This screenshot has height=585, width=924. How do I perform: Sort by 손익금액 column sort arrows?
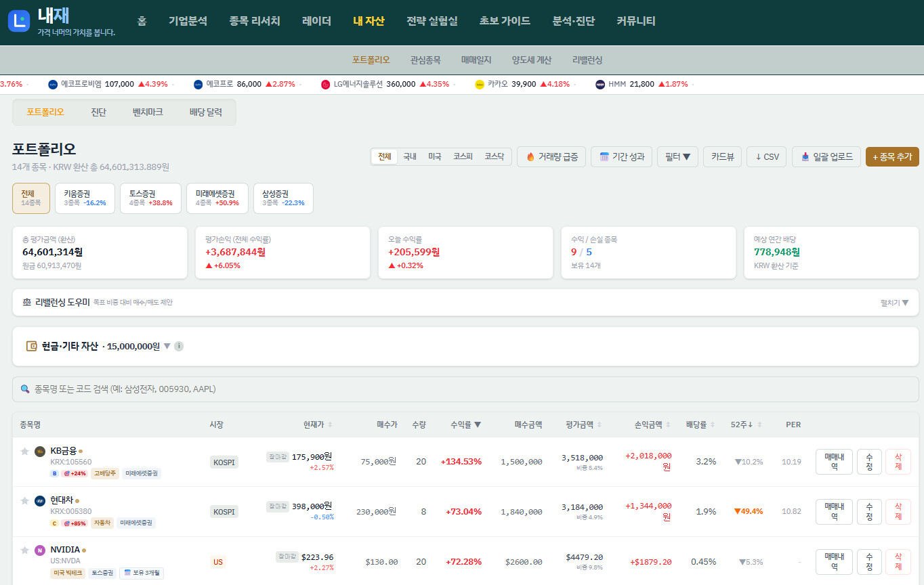[x=668, y=425]
